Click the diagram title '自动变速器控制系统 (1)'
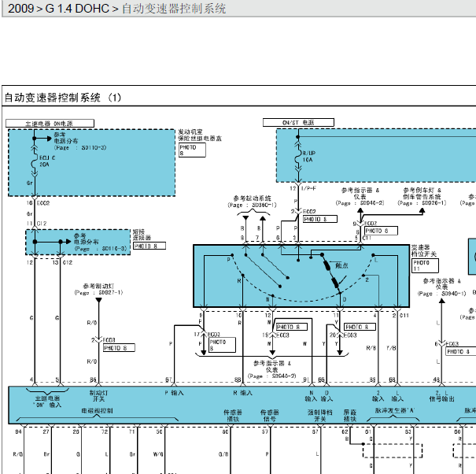The image size is (476, 474). 62,98
